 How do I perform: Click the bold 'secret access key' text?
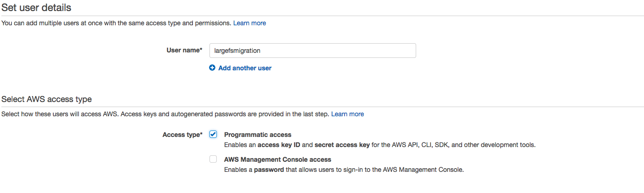[342, 145]
